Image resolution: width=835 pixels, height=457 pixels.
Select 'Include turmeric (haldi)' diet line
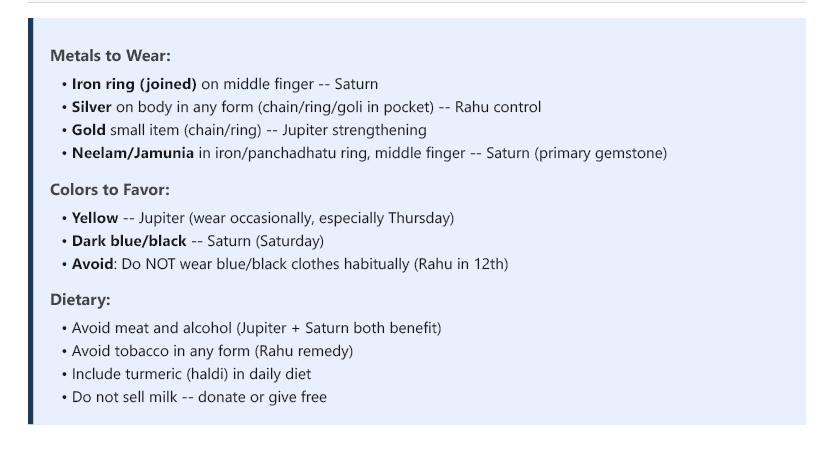pos(191,374)
